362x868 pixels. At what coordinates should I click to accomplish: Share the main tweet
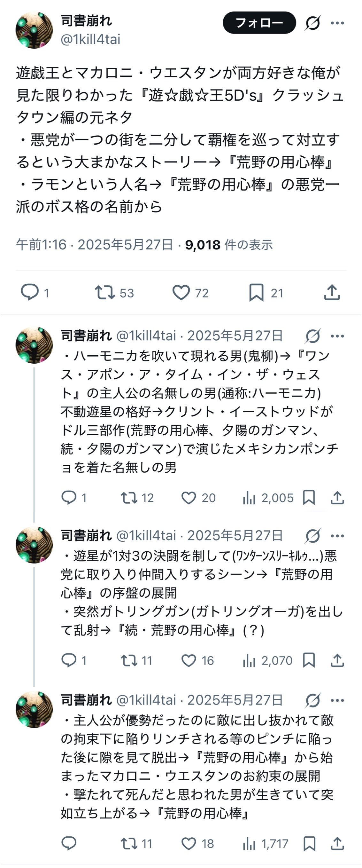pyautogui.click(x=332, y=292)
